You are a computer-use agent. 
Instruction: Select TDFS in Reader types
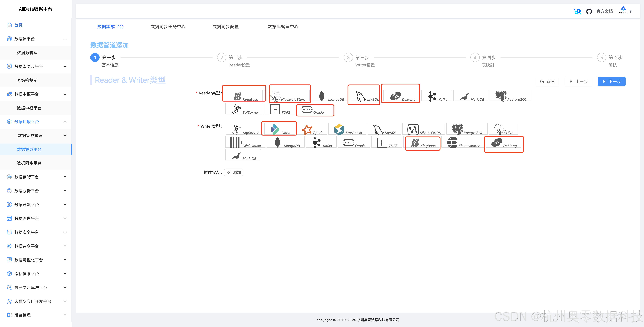click(x=280, y=109)
